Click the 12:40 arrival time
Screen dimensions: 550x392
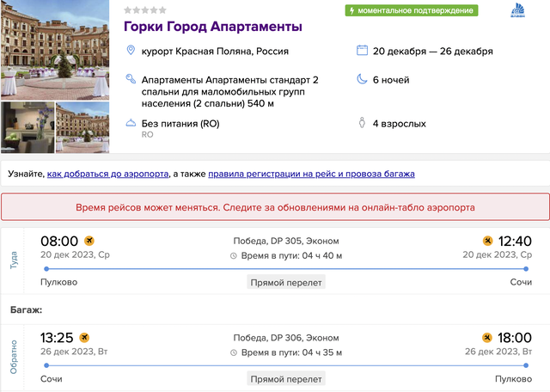coord(515,241)
